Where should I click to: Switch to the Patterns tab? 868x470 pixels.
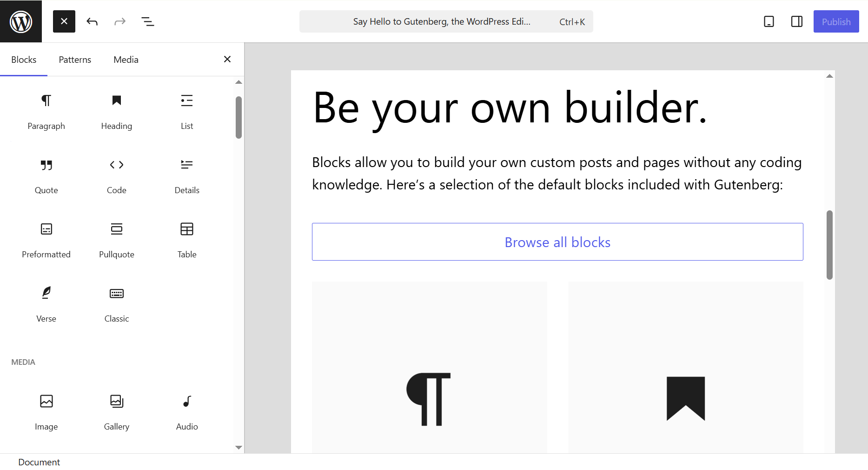[75, 60]
